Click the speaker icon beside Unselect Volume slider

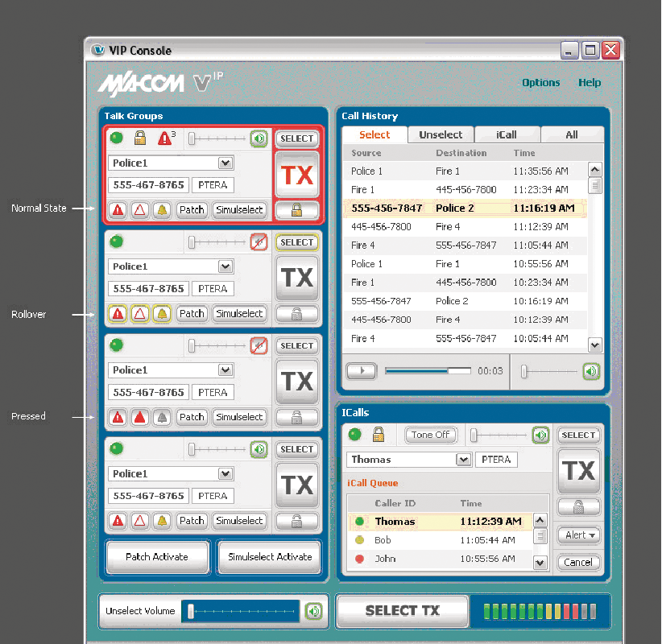coord(313,611)
